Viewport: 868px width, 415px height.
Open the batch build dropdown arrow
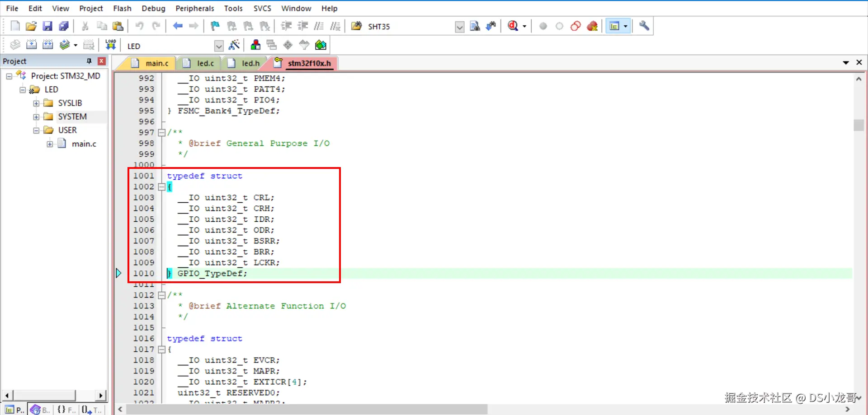pyautogui.click(x=75, y=45)
